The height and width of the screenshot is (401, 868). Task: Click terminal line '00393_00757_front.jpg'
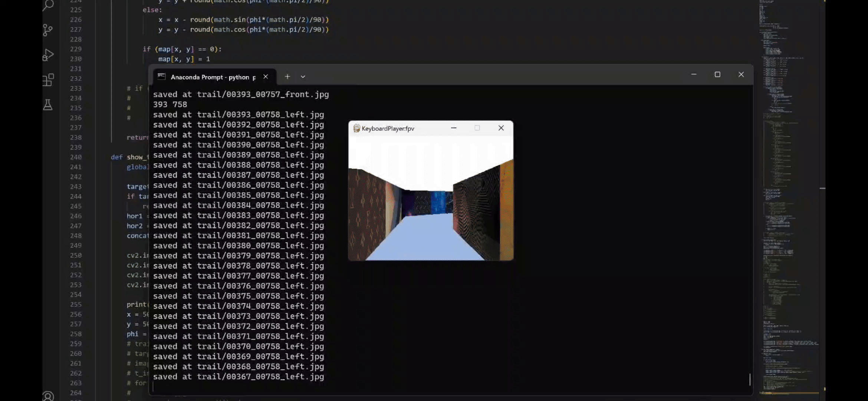point(241,94)
